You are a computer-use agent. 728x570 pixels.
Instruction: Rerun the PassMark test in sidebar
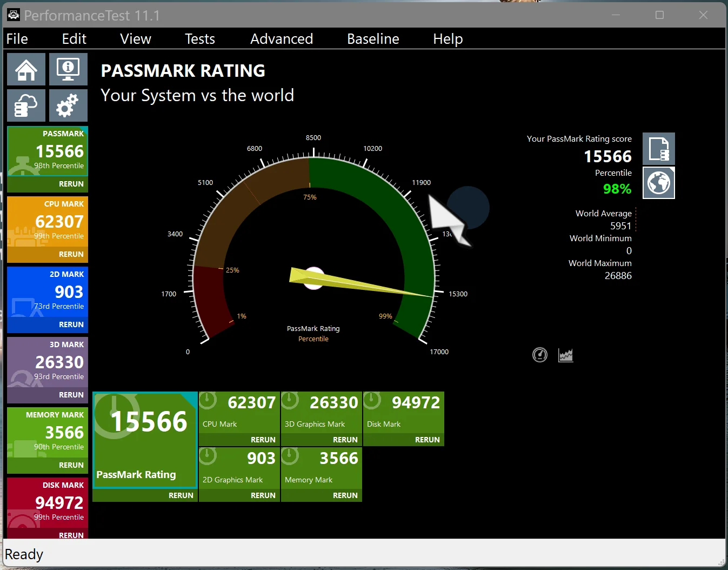48,184
